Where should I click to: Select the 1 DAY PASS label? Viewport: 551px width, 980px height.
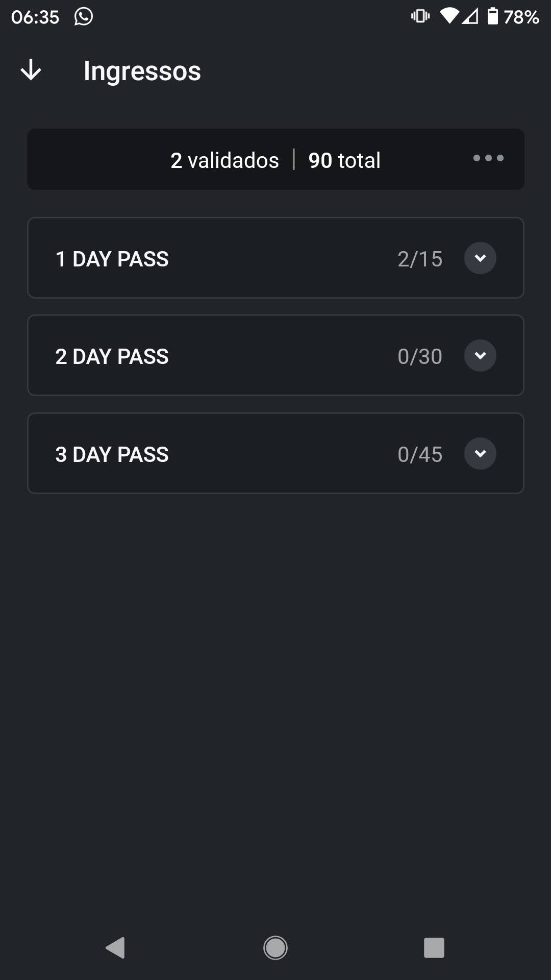[112, 259]
